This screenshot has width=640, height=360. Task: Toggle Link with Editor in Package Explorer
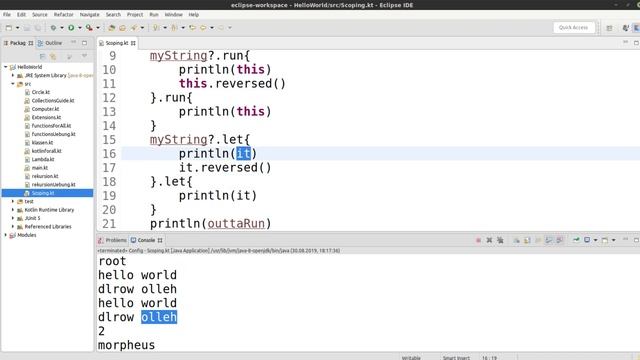[x=53, y=56]
